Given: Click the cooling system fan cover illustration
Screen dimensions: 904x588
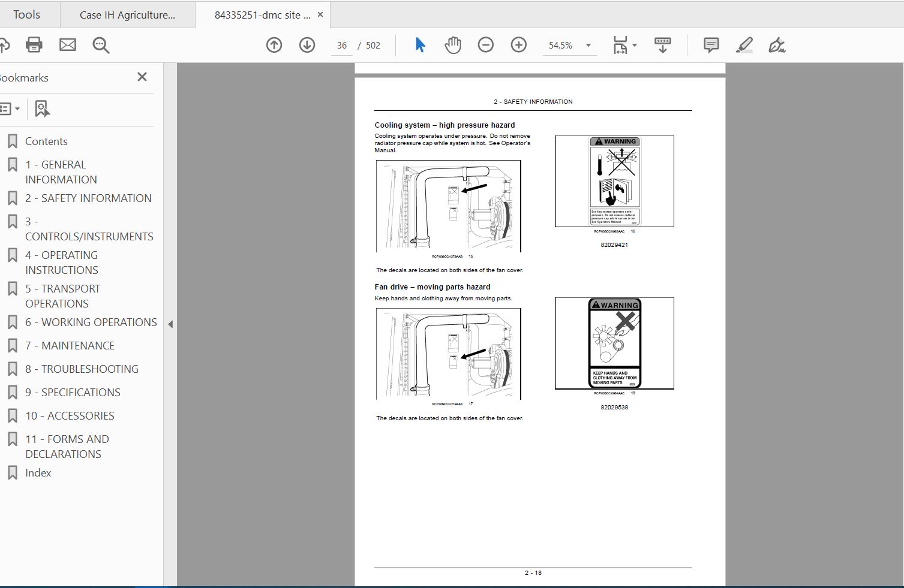Looking at the screenshot, I should click(449, 206).
